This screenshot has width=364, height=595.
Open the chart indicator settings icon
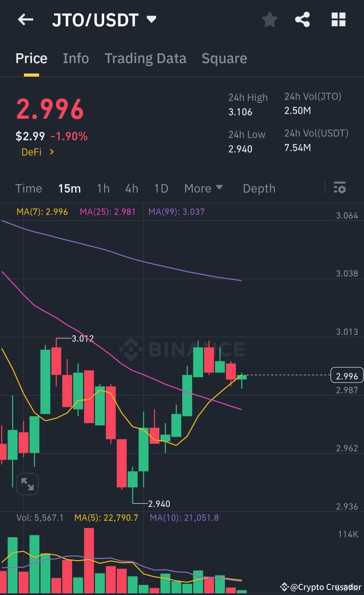click(x=340, y=188)
